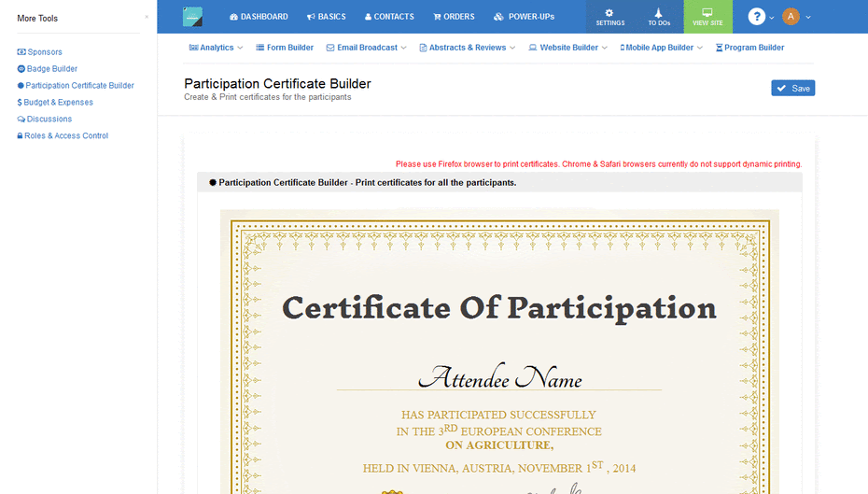Expand the Email Broadcast dropdown chevron

click(x=403, y=49)
